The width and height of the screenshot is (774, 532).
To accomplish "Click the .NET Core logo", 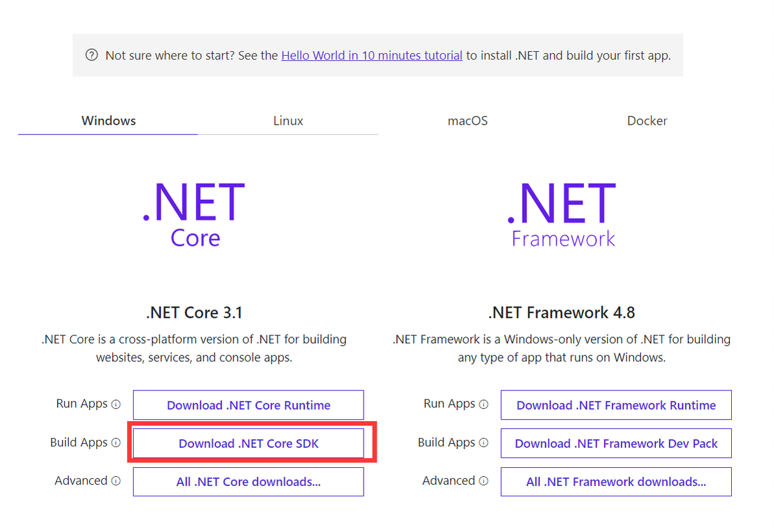I will coord(194,214).
